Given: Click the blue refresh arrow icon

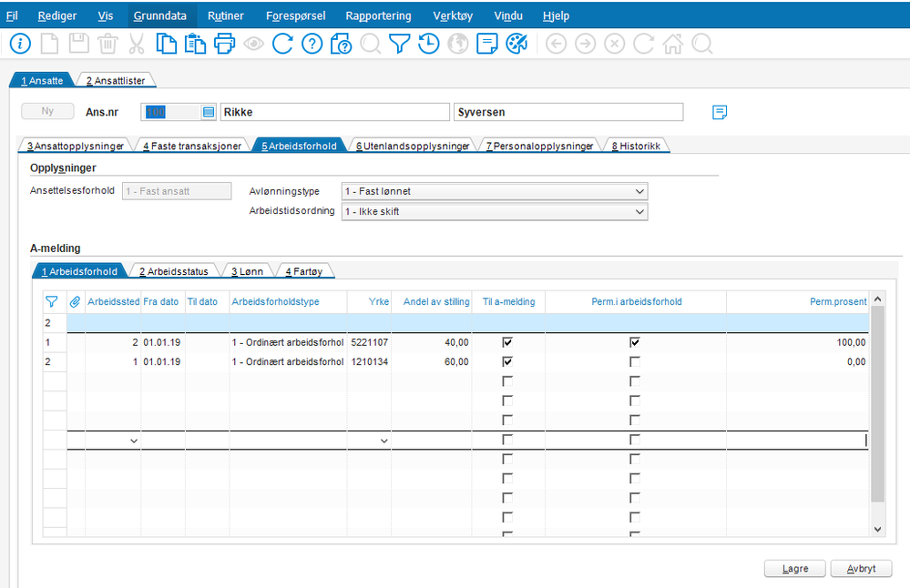Looking at the screenshot, I should coord(282,44).
